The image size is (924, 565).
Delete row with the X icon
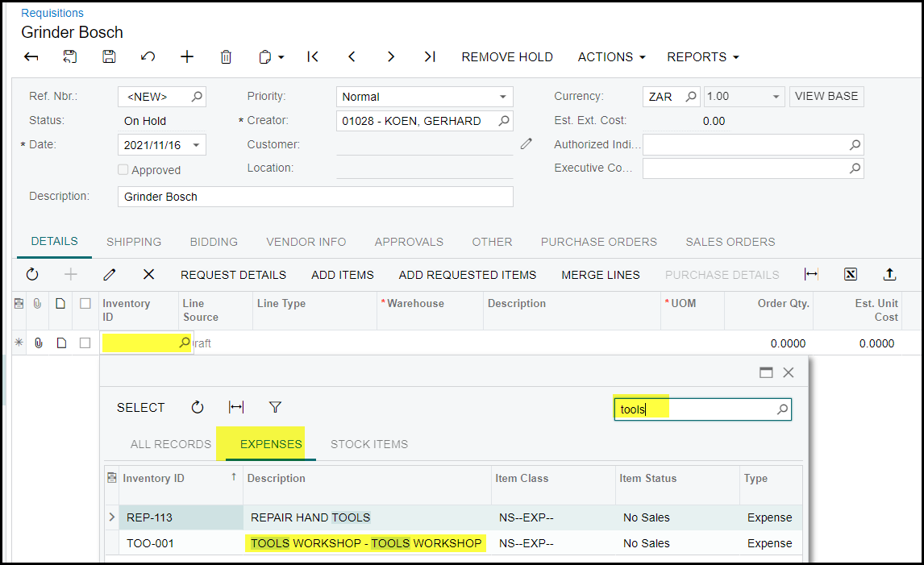148,275
